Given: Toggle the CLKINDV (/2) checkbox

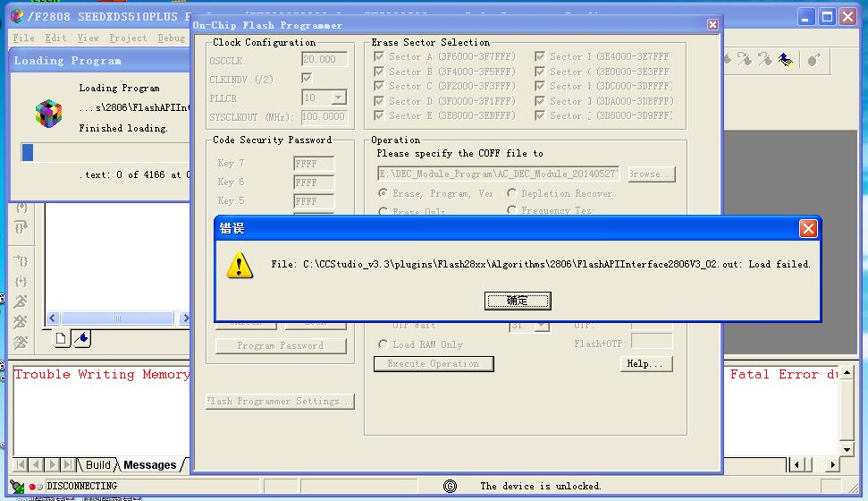Looking at the screenshot, I should click(307, 78).
